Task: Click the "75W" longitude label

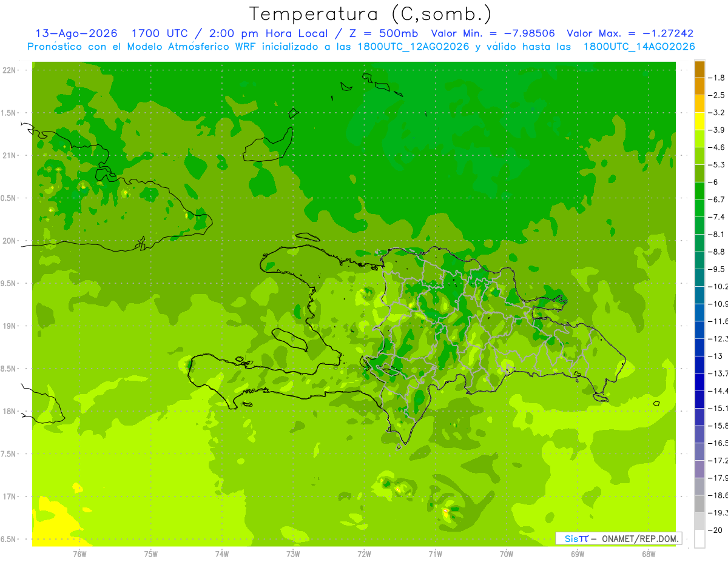Action: pyautogui.click(x=150, y=554)
